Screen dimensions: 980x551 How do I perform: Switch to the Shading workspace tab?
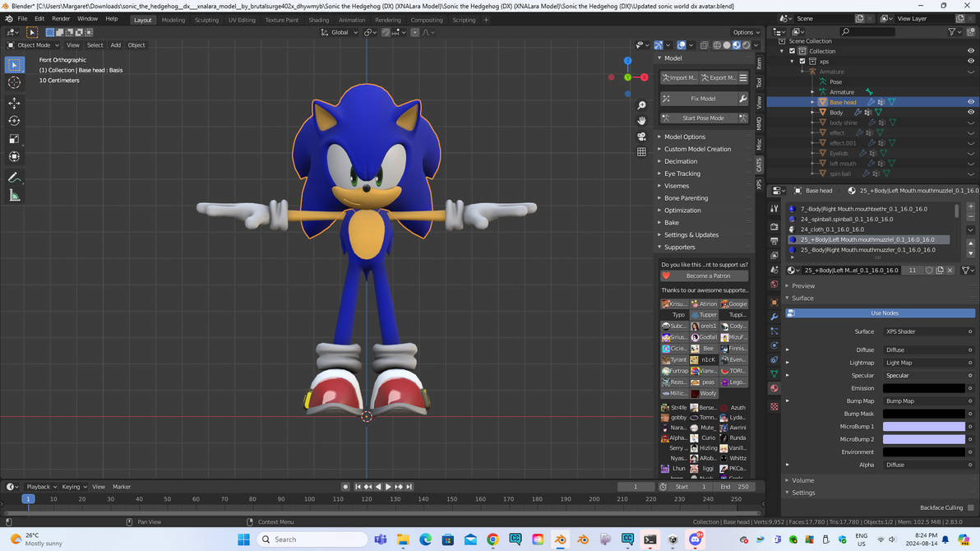pyautogui.click(x=320, y=19)
